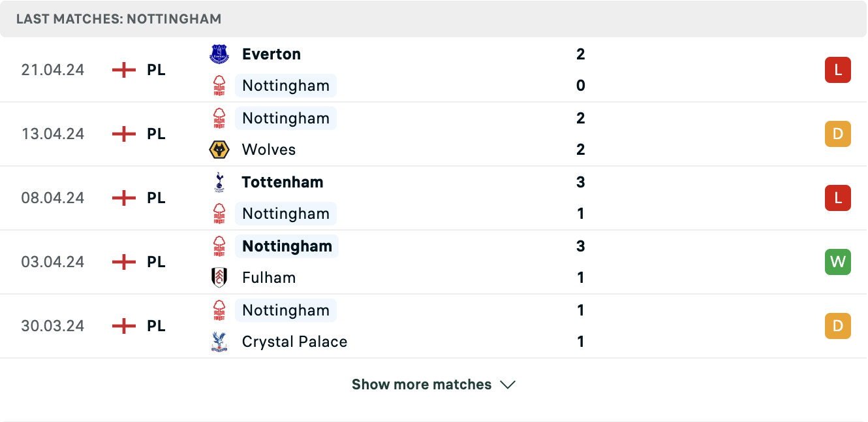Image resolution: width=868 pixels, height=422 pixels.
Task: Click PL league label on 08.04.24 row
Action: point(156,198)
